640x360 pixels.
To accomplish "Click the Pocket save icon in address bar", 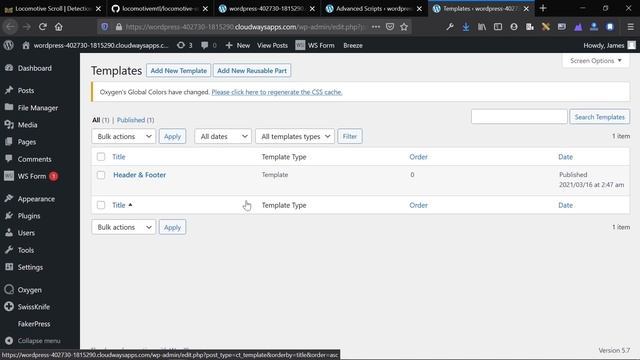I will coord(390,27).
